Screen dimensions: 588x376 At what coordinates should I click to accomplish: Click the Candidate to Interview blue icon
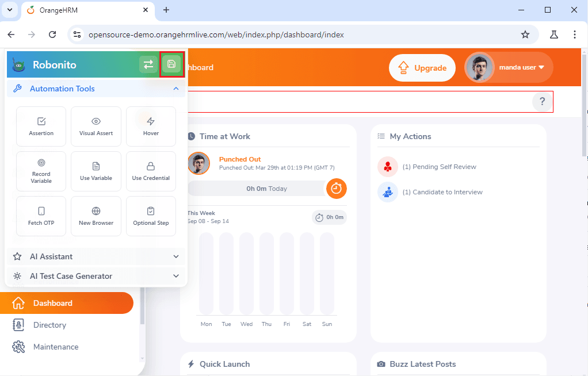[x=387, y=192]
